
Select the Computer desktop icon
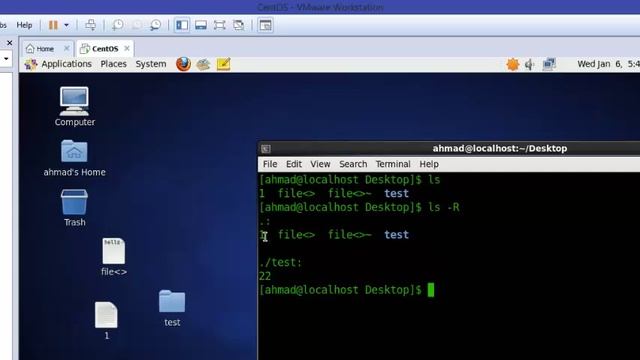[x=74, y=106]
